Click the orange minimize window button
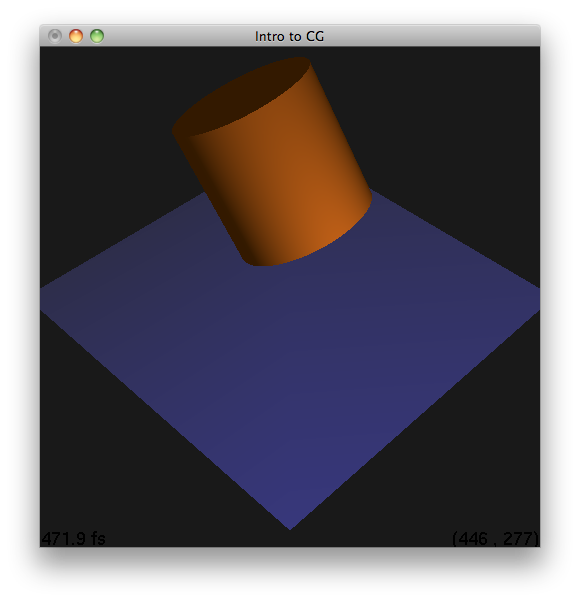Screen dimensions: 580x602 76,36
